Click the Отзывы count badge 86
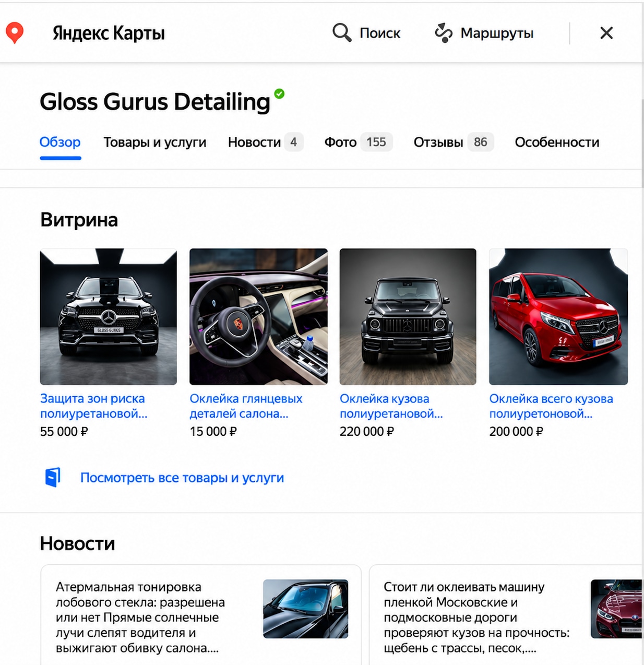 tap(480, 142)
